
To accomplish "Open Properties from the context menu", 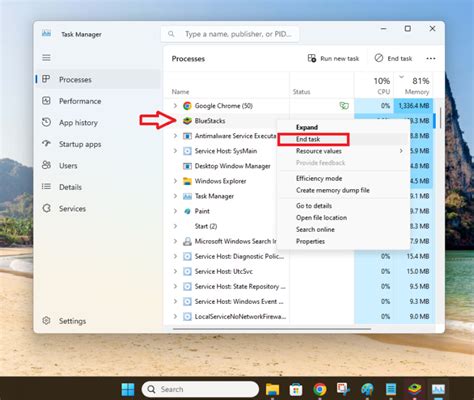I will (343, 241).
